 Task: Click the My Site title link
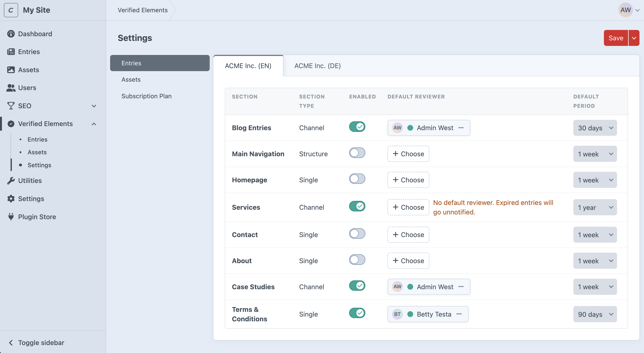tap(36, 10)
